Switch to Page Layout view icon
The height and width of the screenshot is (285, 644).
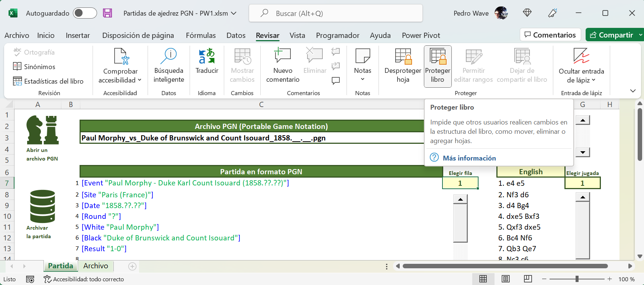click(x=506, y=279)
